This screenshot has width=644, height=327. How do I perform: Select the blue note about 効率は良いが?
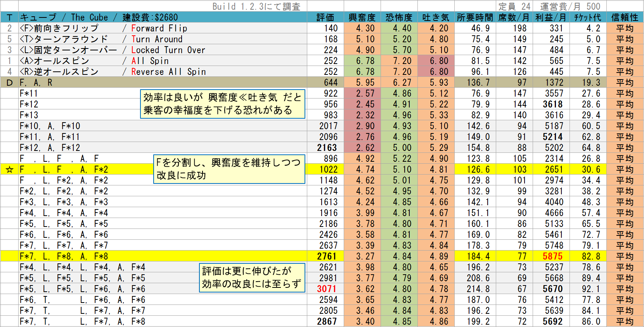pos(222,104)
